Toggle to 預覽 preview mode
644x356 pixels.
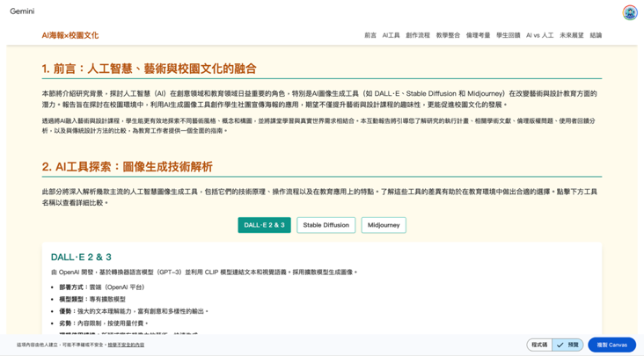tap(568, 345)
